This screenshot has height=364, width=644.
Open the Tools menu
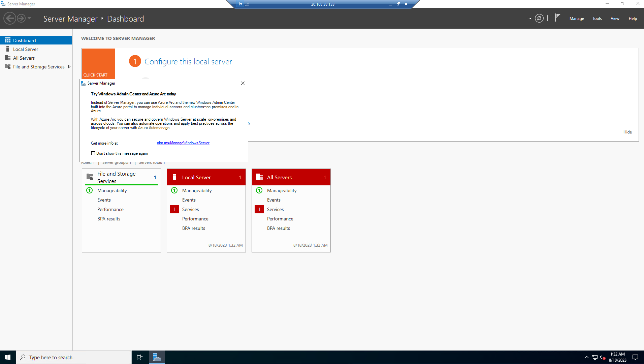coord(597,19)
